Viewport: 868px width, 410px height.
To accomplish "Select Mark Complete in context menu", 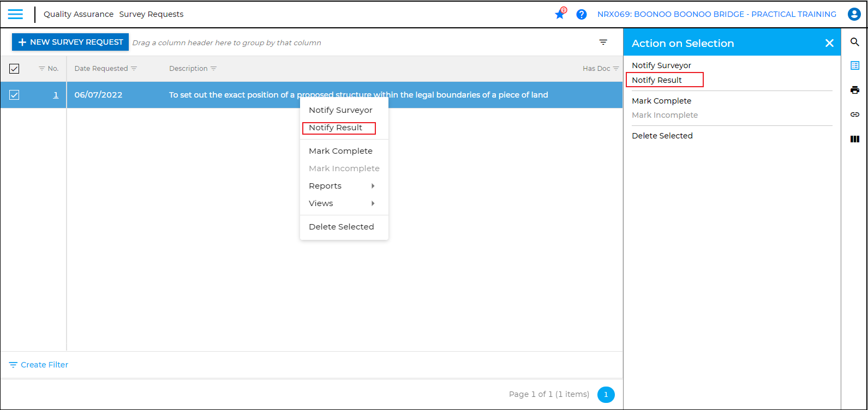I will pyautogui.click(x=340, y=151).
